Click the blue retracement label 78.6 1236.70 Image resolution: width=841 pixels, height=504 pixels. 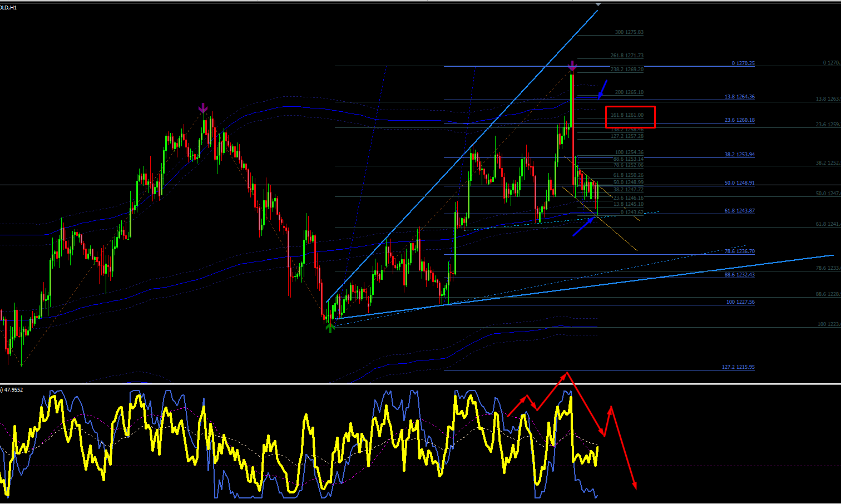click(x=740, y=251)
